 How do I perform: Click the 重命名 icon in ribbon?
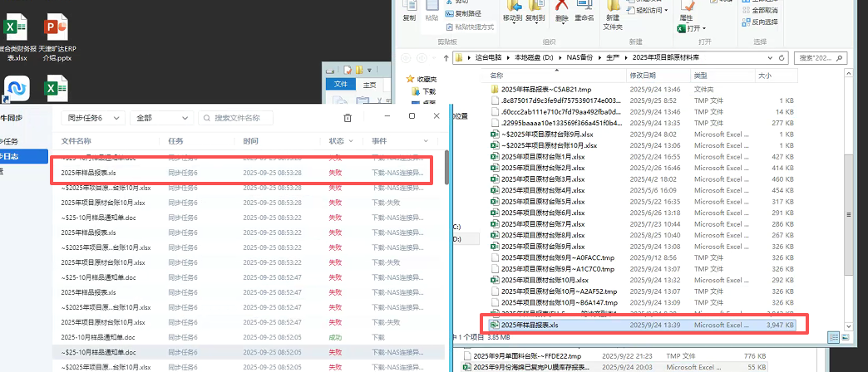[584, 11]
